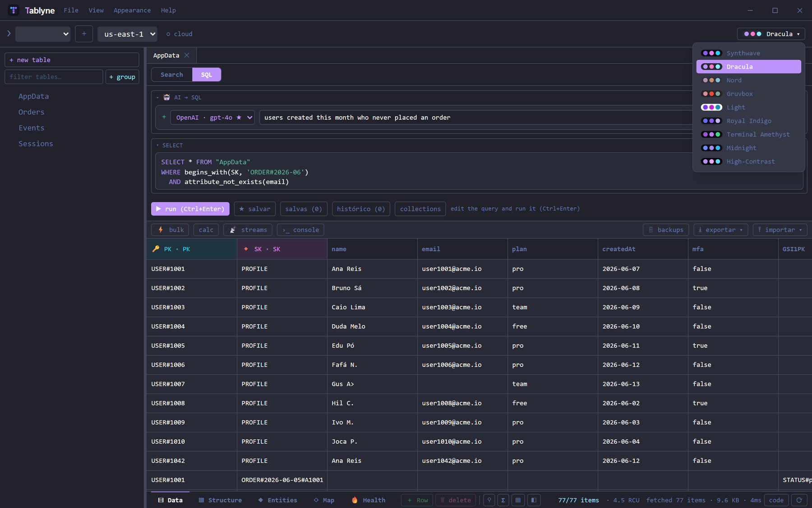The image size is (812, 508).
Task: Click the Tablyne logo icon
Action: pyautogui.click(x=14, y=10)
